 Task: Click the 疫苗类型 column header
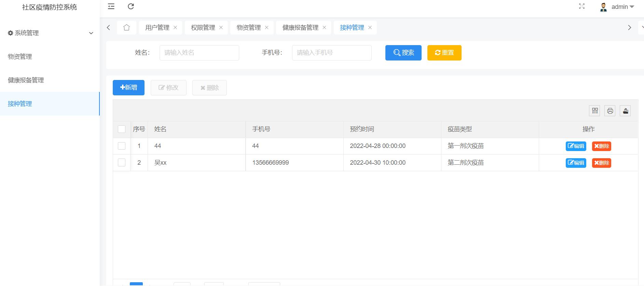tap(490, 129)
